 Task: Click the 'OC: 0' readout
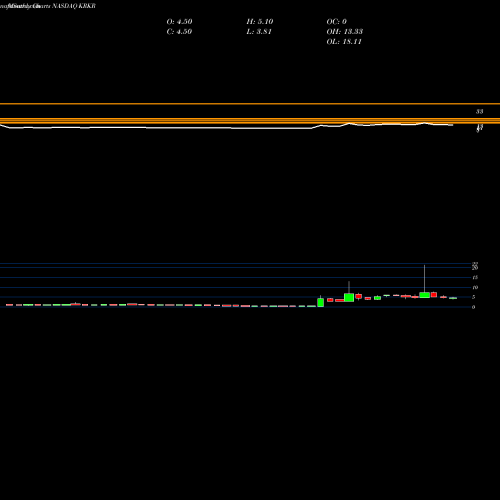[x=336, y=22]
